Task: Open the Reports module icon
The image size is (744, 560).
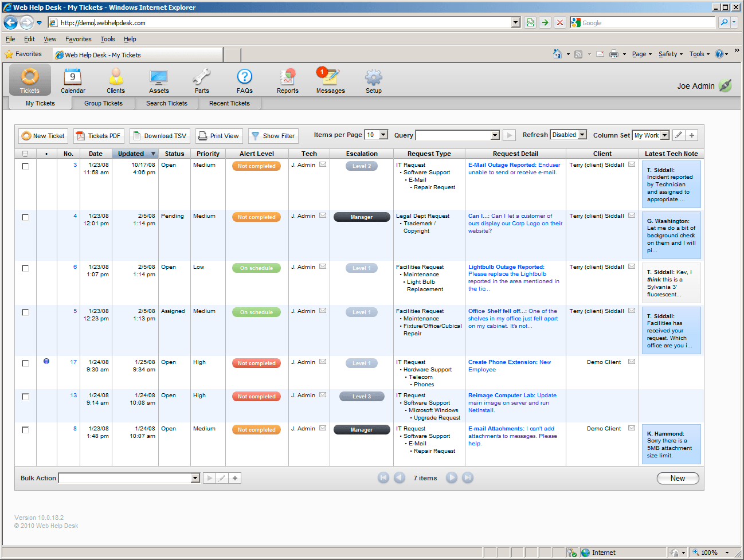Action: coord(287,78)
